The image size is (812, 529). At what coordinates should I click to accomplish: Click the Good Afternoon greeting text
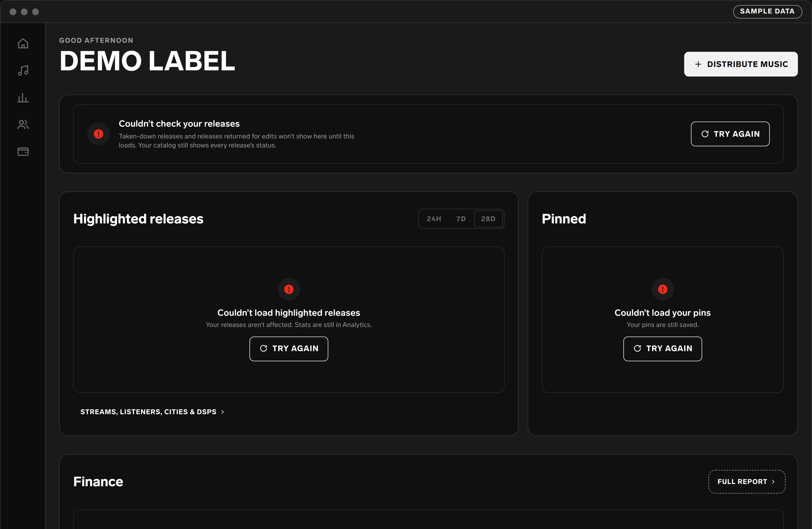pos(96,40)
